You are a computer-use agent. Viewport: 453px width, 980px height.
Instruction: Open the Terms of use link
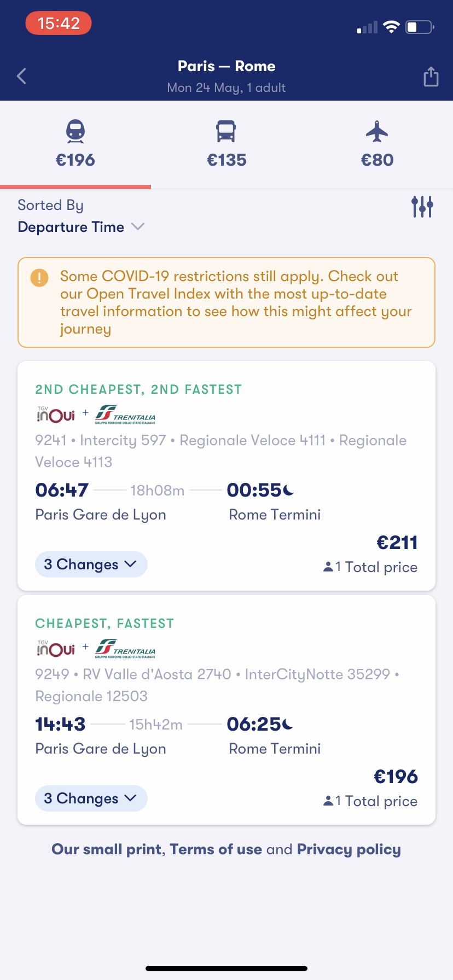click(x=216, y=849)
